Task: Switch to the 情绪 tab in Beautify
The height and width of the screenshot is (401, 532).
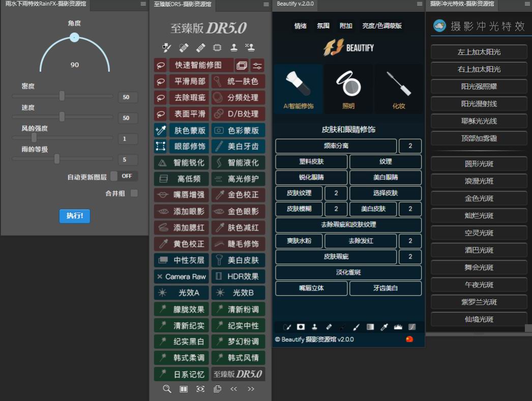Action: coord(300,26)
